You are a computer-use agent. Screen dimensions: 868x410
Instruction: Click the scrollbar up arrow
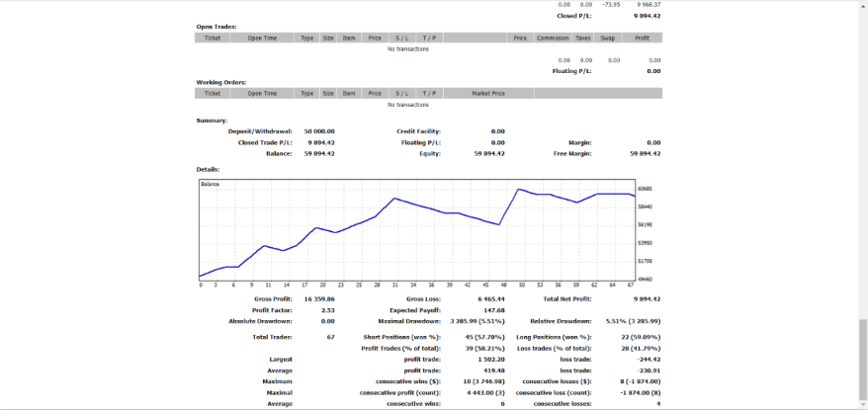coord(863,4)
